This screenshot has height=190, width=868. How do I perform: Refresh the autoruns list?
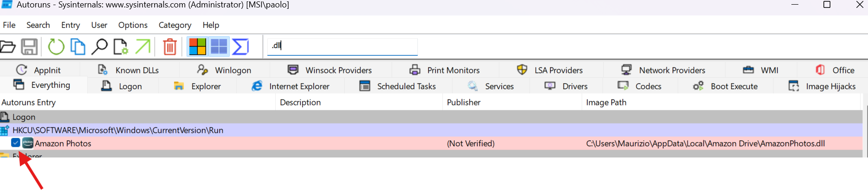click(x=56, y=47)
